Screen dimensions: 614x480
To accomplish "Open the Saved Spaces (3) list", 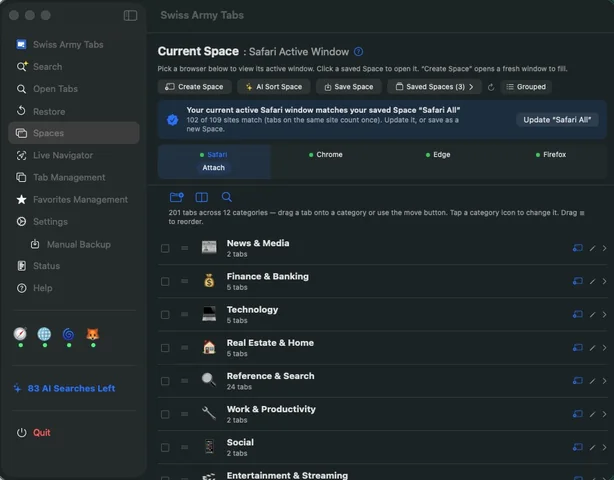I will click(434, 87).
